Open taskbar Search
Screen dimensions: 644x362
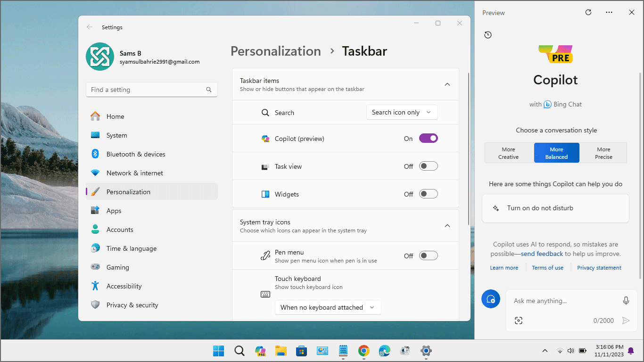(239, 351)
